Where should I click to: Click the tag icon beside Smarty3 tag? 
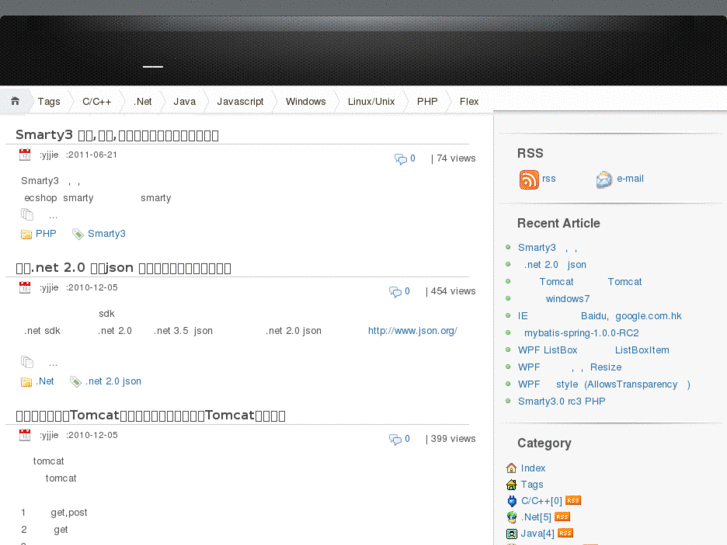77,234
